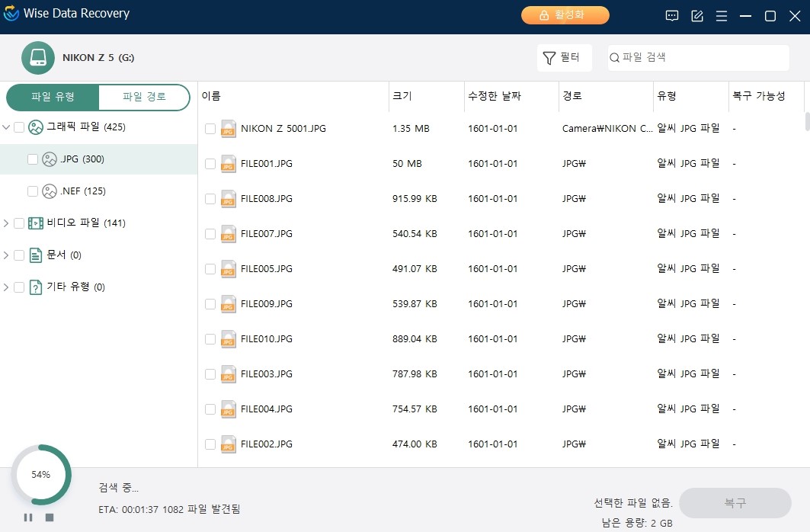Expand the 비디오 파일 tree node

(x=7, y=223)
